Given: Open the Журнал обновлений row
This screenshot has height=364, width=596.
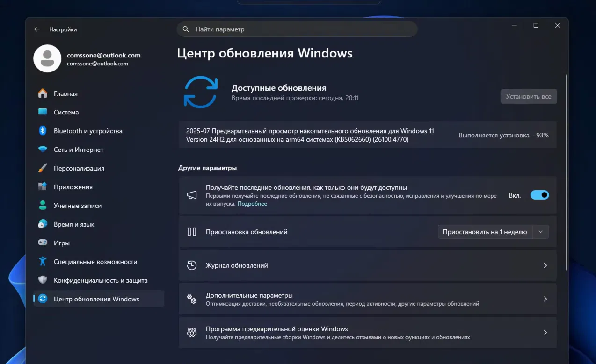Looking at the screenshot, I should (367, 265).
